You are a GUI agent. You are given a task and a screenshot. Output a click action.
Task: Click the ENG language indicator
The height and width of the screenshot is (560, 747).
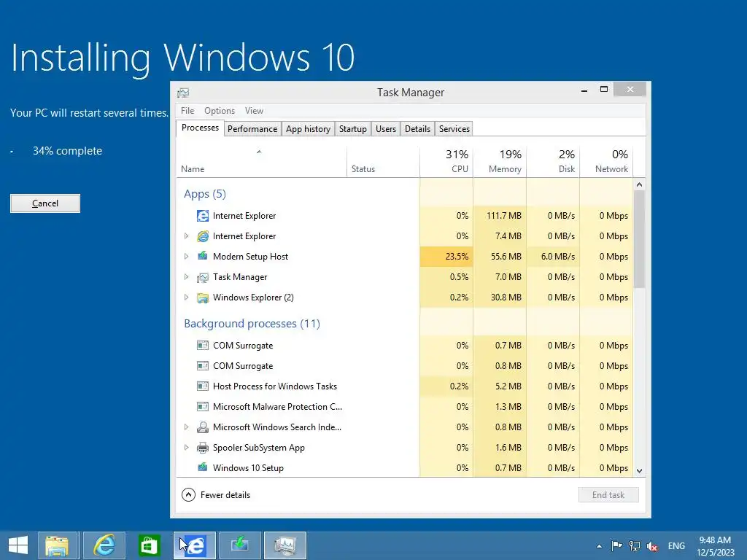(676, 545)
